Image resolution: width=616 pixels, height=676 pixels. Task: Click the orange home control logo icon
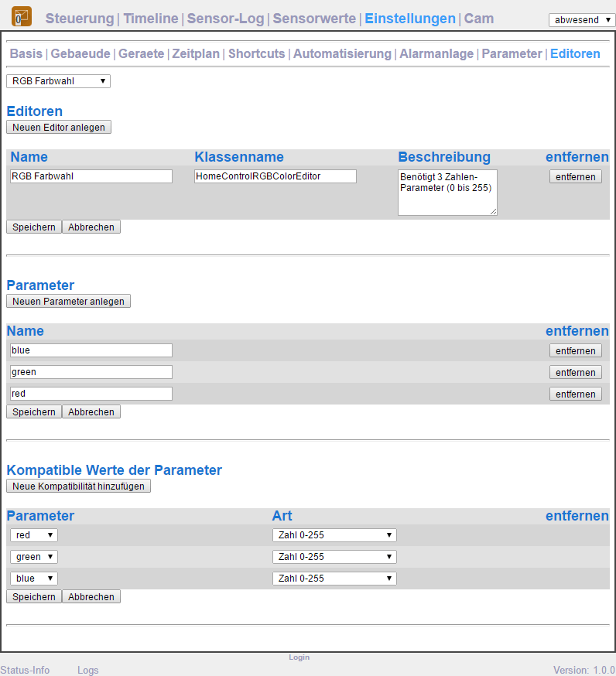[22, 17]
